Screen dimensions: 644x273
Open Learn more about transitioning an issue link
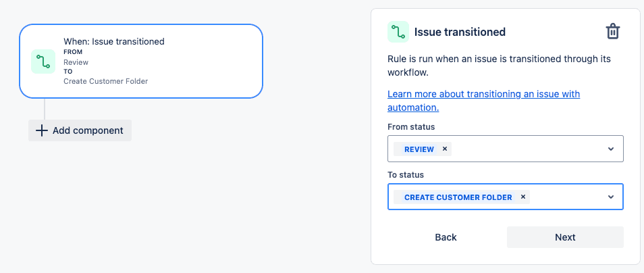483,101
